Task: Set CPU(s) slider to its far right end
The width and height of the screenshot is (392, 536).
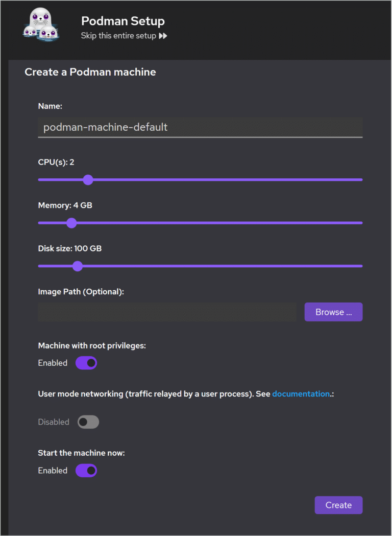Action: (x=361, y=180)
